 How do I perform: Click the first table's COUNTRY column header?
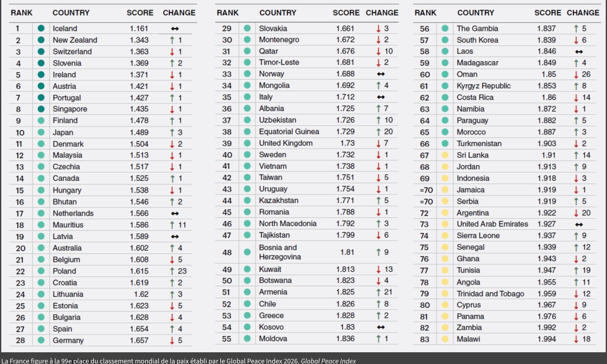[x=71, y=13]
